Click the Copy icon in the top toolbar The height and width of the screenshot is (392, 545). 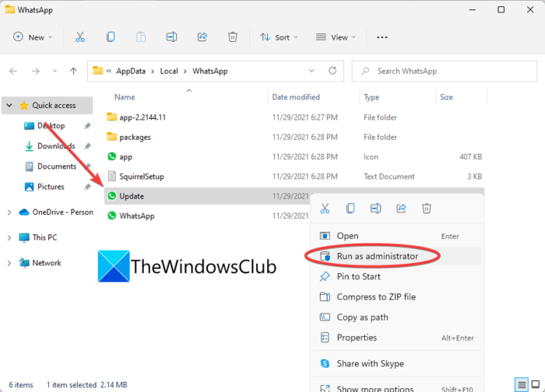pos(111,37)
